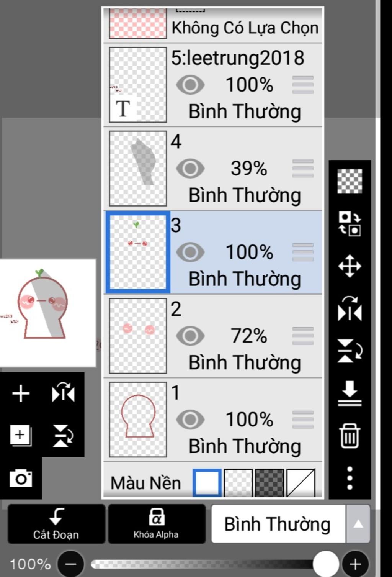
Task: Toggle the Khóa Alpha lock button
Action: pyautogui.click(x=157, y=524)
